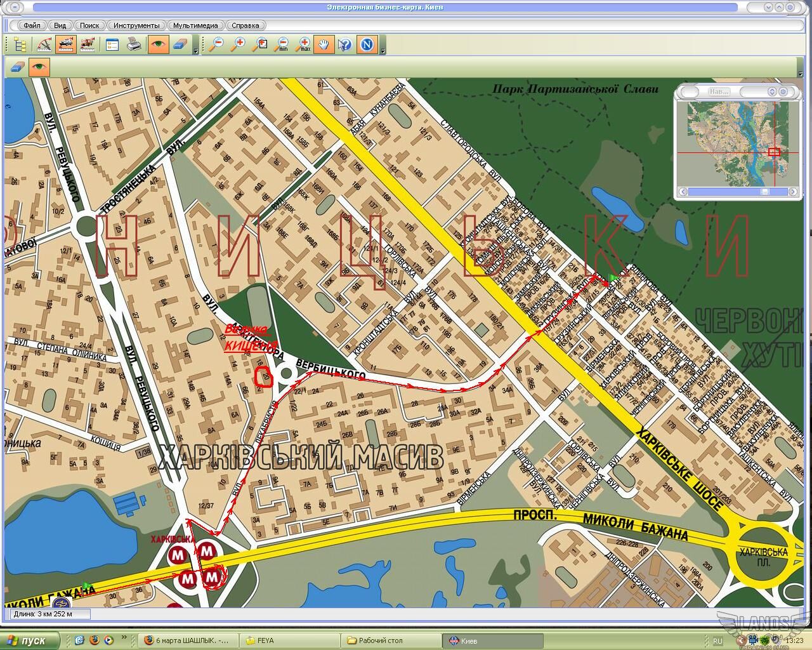The height and width of the screenshot is (650, 812).
Task: Expand the first toolbar overflow arrow
Action: click(x=195, y=50)
